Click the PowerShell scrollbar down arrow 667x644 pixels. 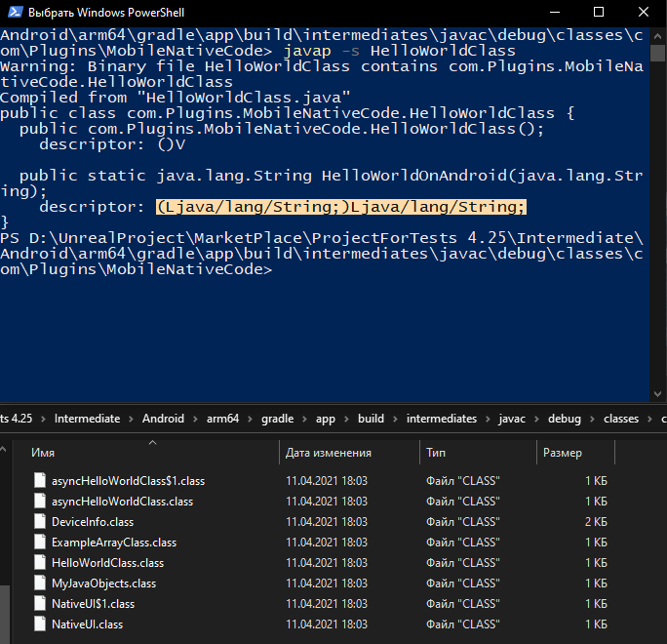coord(657,394)
